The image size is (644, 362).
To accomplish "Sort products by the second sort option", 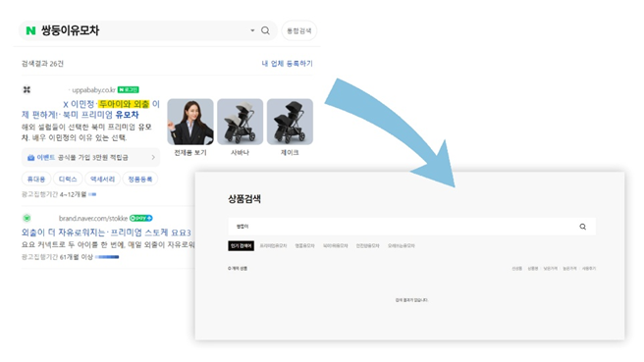I will (x=533, y=269).
